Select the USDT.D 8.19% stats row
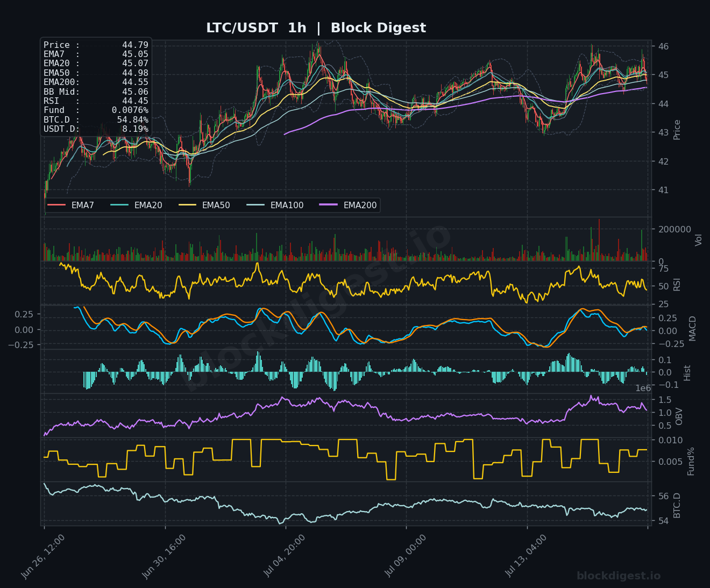This screenshot has height=588, width=710. tap(96, 129)
